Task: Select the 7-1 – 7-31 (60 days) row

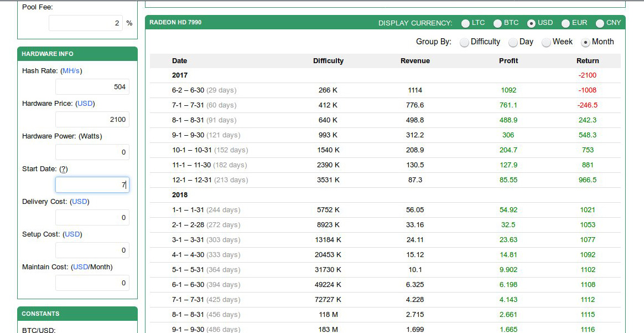Action: [385, 105]
